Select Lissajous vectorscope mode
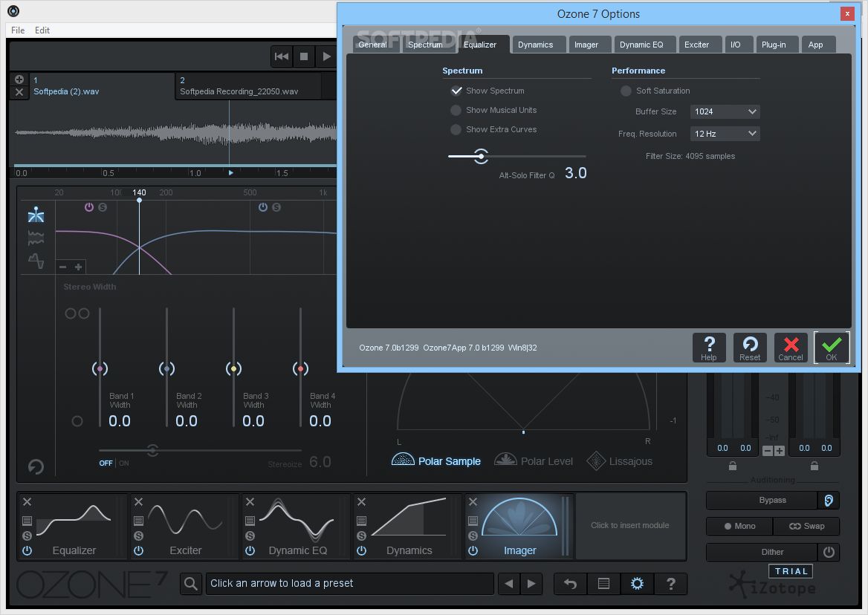868x615 pixels. 620,461
